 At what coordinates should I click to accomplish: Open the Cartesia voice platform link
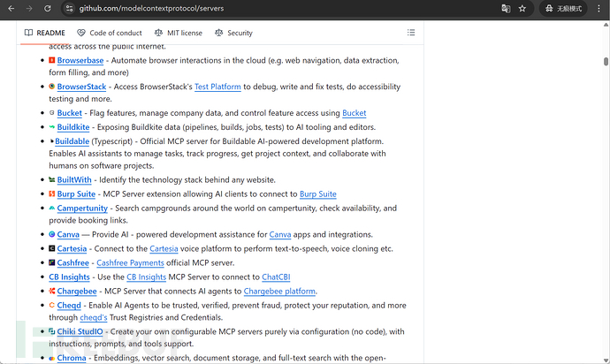coord(164,248)
